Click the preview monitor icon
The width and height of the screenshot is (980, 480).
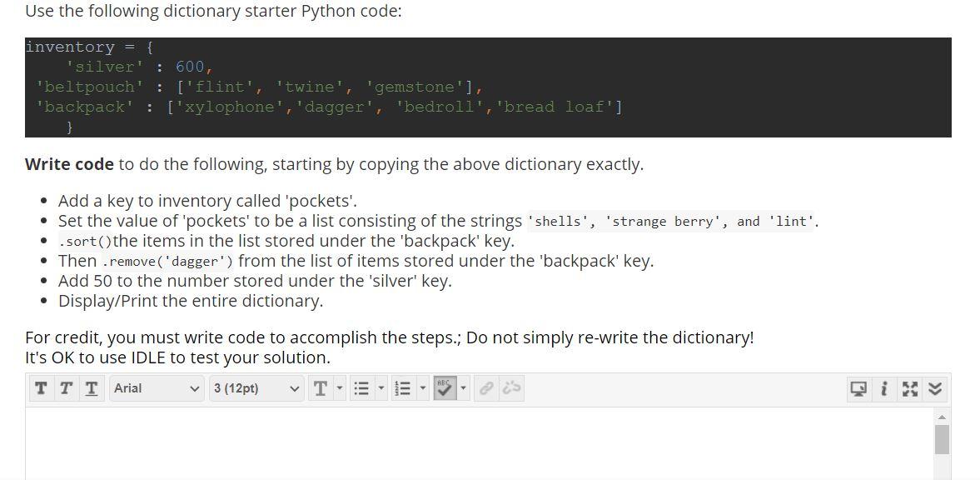(x=858, y=388)
